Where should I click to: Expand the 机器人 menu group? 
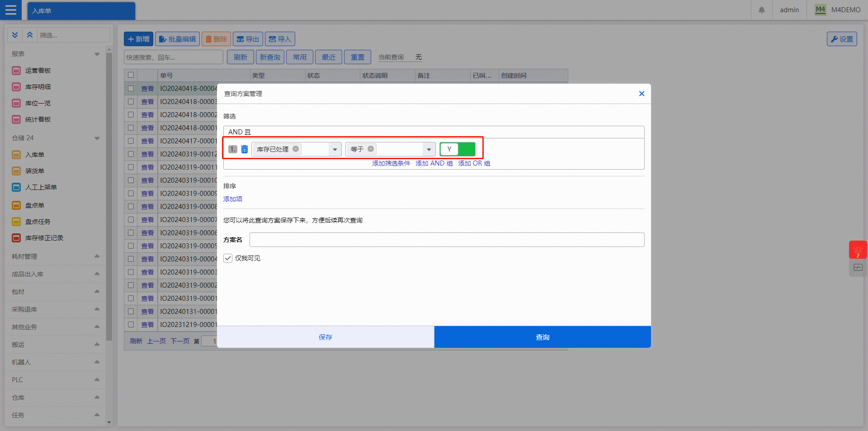[97, 362]
